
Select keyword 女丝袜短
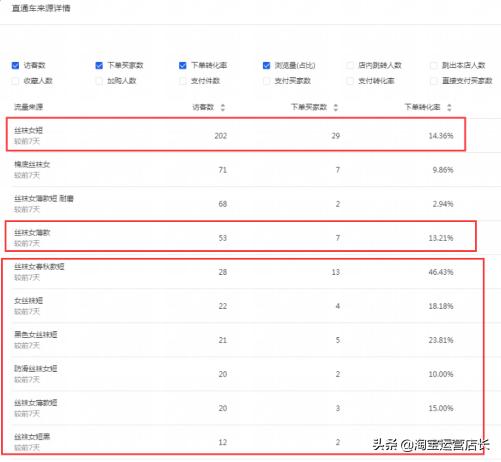coord(28,301)
